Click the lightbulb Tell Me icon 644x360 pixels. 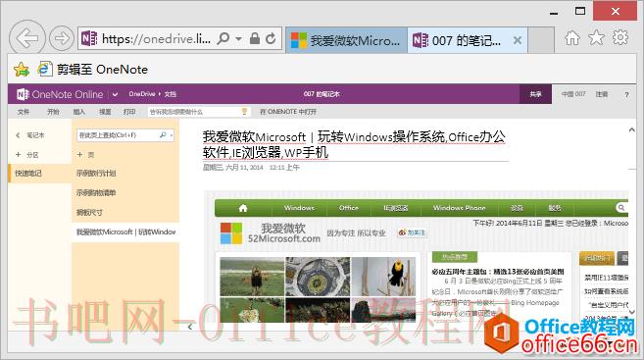(x=244, y=112)
